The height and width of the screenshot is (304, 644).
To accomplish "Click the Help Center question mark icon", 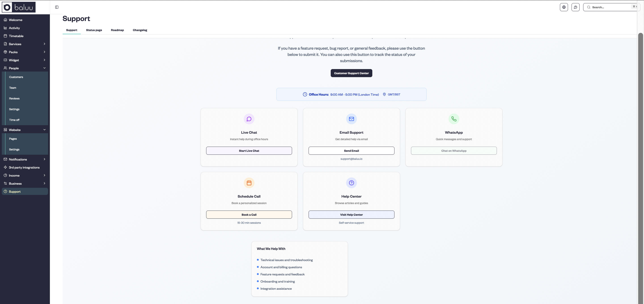I will 351,183.
